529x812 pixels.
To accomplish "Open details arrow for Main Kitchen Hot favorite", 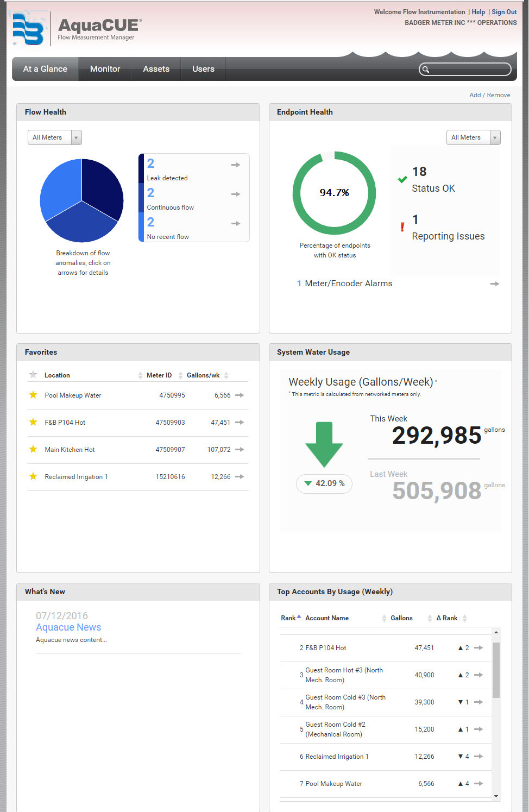I will [x=240, y=449].
